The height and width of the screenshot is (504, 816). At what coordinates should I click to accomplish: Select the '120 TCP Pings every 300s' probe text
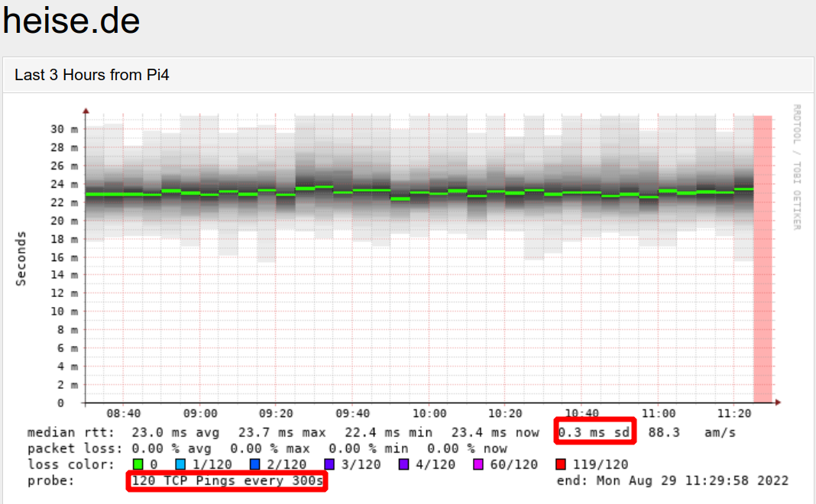point(228,480)
